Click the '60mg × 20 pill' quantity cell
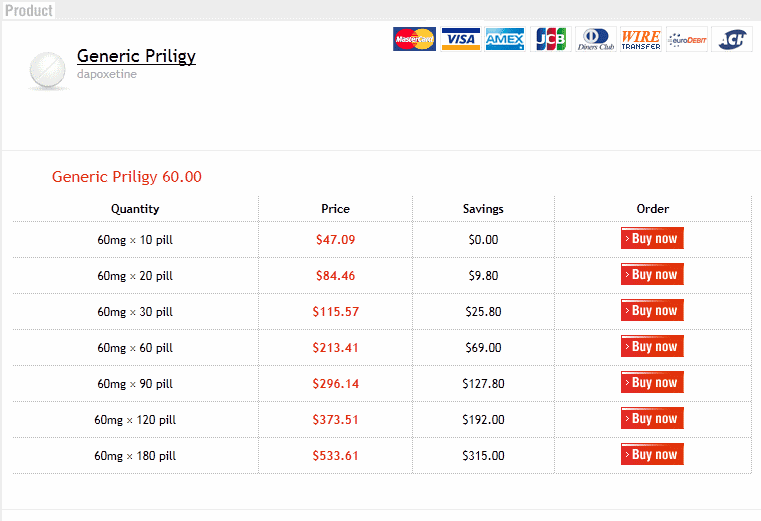 [135, 276]
